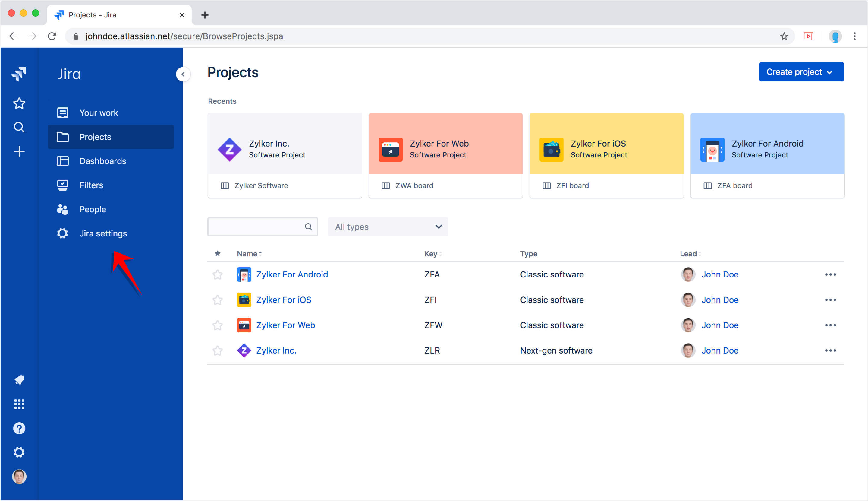Open People management section
The height and width of the screenshot is (501, 868).
[93, 209]
